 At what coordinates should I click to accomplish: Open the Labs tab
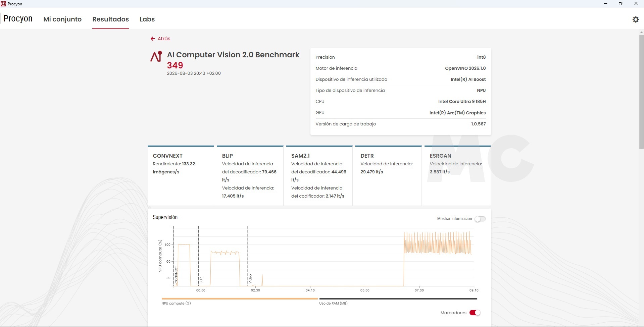[147, 19]
